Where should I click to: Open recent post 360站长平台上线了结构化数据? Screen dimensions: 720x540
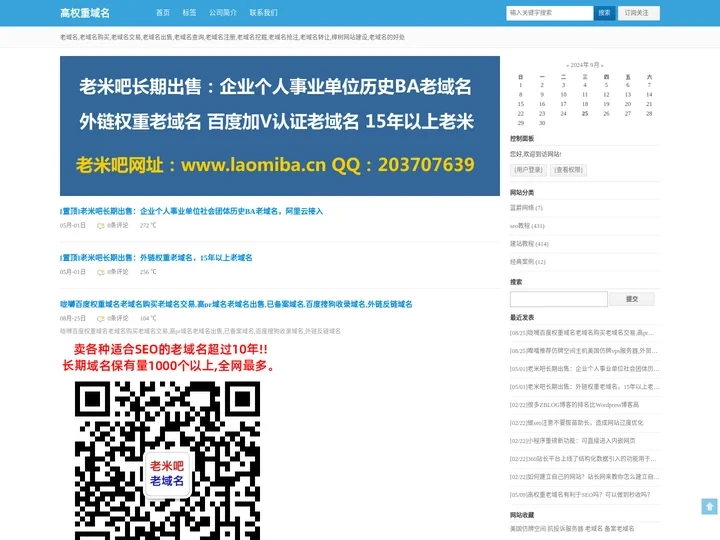pyautogui.click(x=583, y=459)
